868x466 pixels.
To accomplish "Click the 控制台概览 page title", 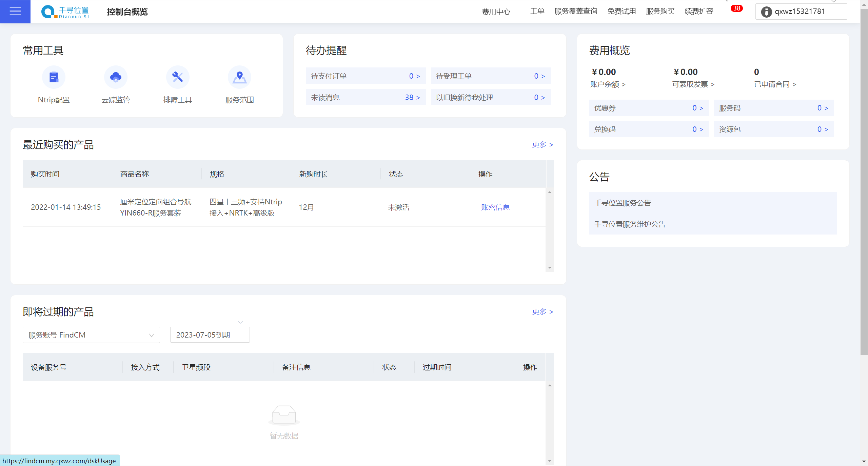I will coord(127,12).
